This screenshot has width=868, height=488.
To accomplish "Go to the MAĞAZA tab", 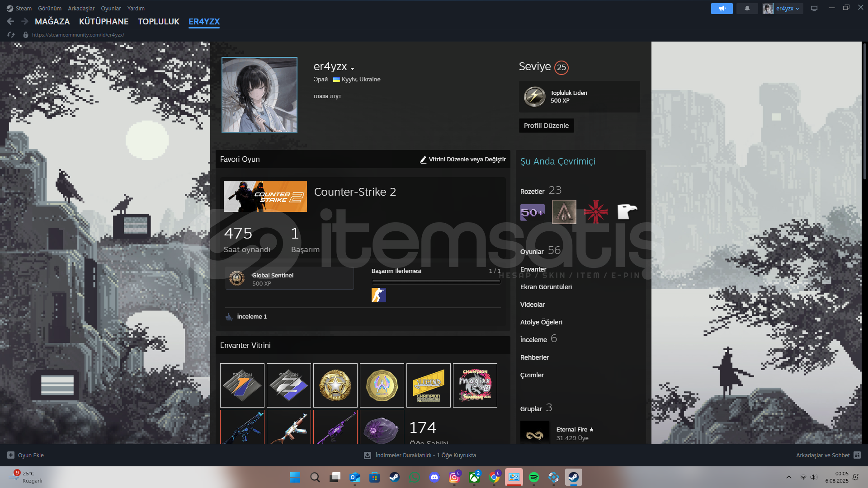I will [52, 21].
